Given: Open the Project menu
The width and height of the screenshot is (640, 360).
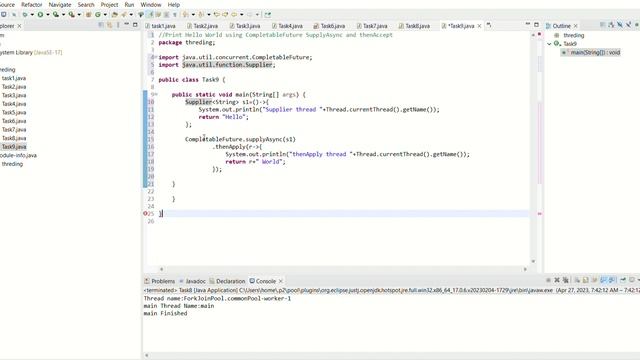Looking at the screenshot, I should 109,4.
